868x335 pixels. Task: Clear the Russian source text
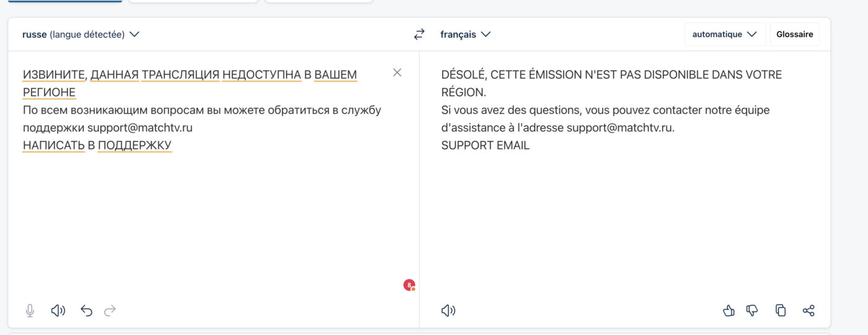pyautogui.click(x=397, y=73)
